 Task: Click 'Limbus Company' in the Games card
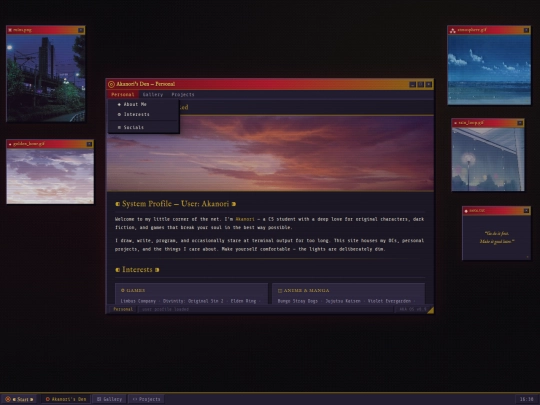138,301
